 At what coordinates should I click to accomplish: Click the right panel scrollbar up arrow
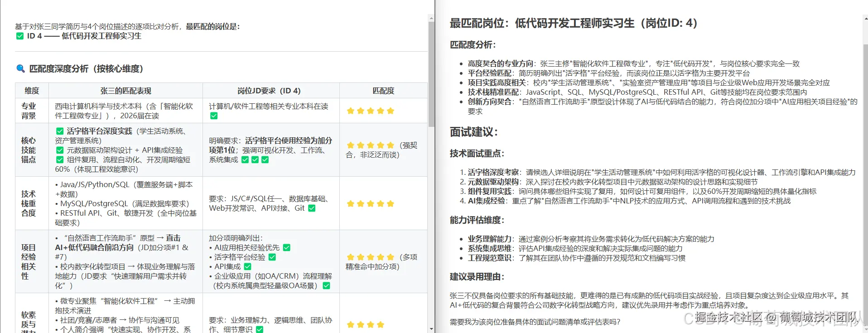865,19
